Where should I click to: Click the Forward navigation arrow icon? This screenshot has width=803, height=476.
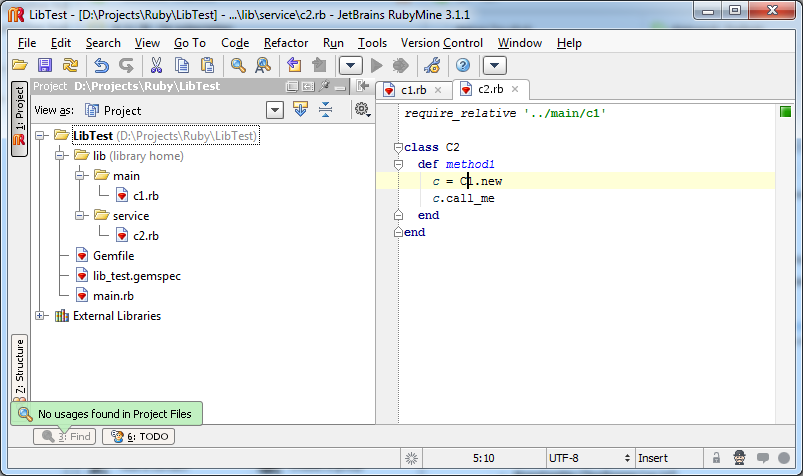319,65
